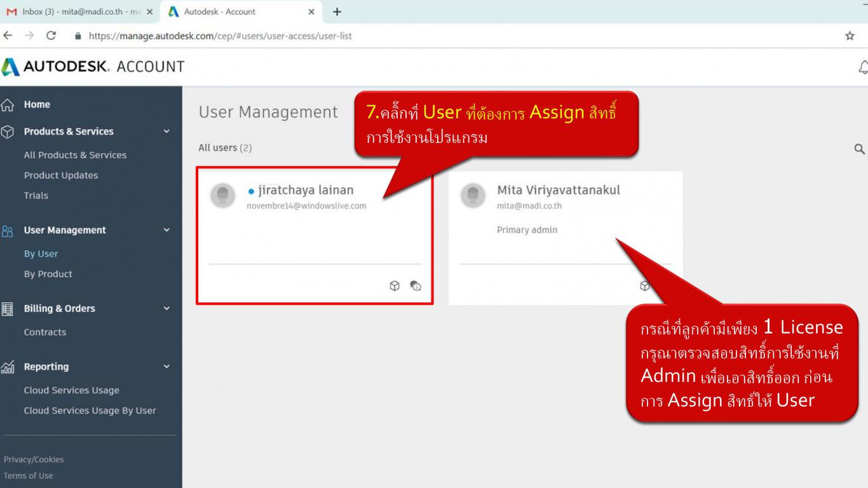Image resolution: width=868 pixels, height=488 pixels.
Task: Click the products cube icon on jiratchaya's card
Action: pyautogui.click(x=395, y=286)
